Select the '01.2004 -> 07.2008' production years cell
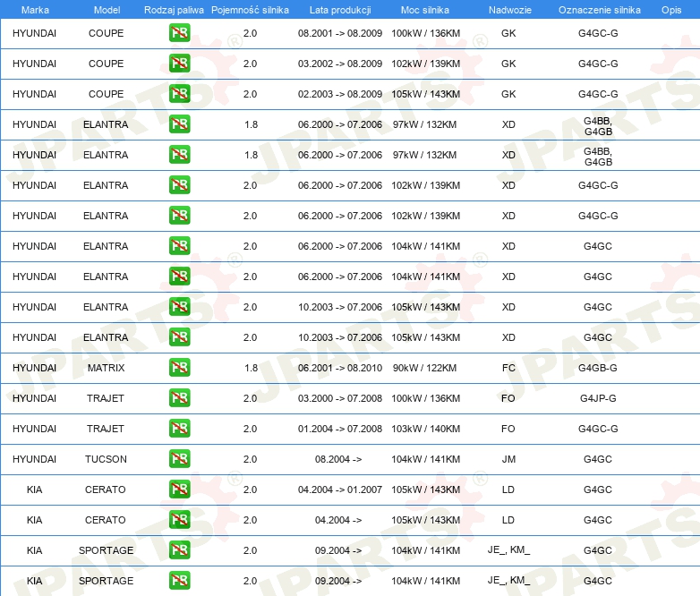700x596 pixels. pos(340,429)
